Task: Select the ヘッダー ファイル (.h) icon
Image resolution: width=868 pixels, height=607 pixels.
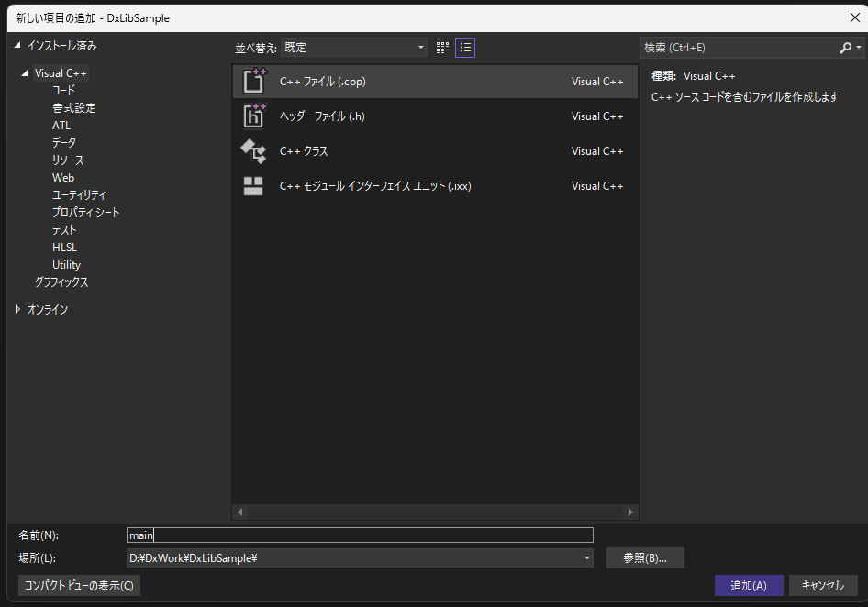Action: 254,116
